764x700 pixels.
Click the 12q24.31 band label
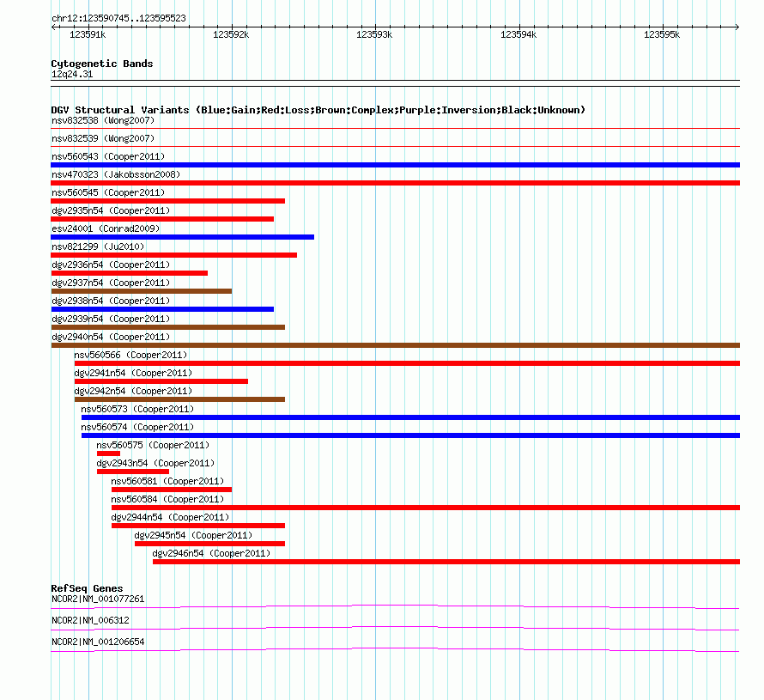point(72,74)
